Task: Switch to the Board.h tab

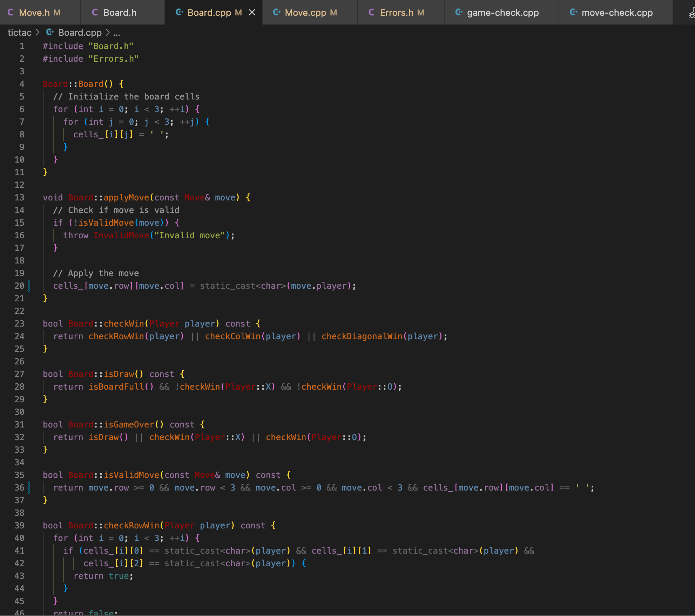Action: (x=120, y=13)
